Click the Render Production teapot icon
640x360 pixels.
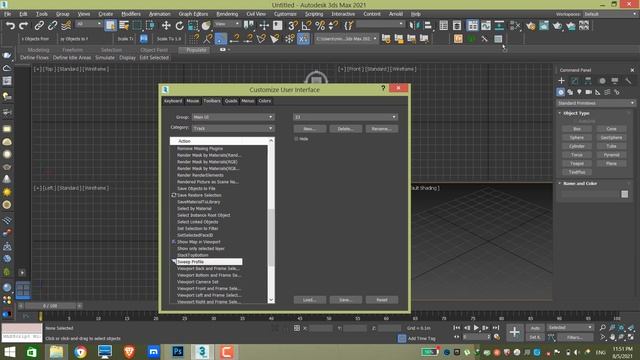click(x=558, y=26)
